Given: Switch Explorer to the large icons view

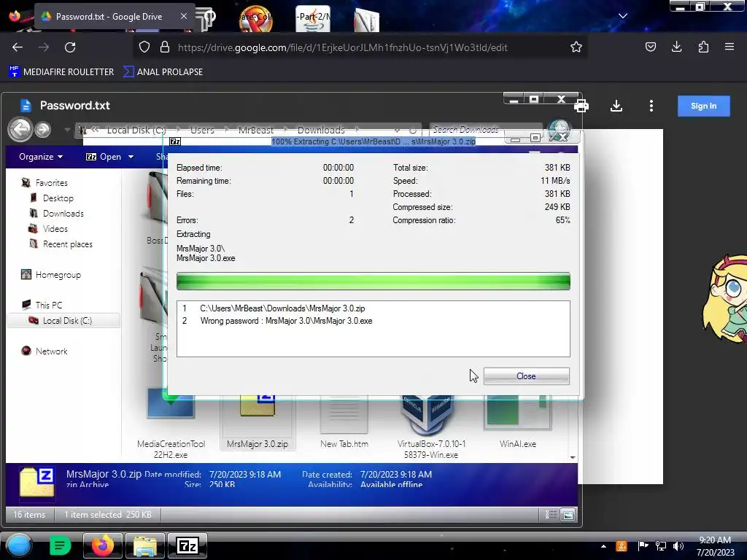Looking at the screenshot, I should click(x=568, y=514).
